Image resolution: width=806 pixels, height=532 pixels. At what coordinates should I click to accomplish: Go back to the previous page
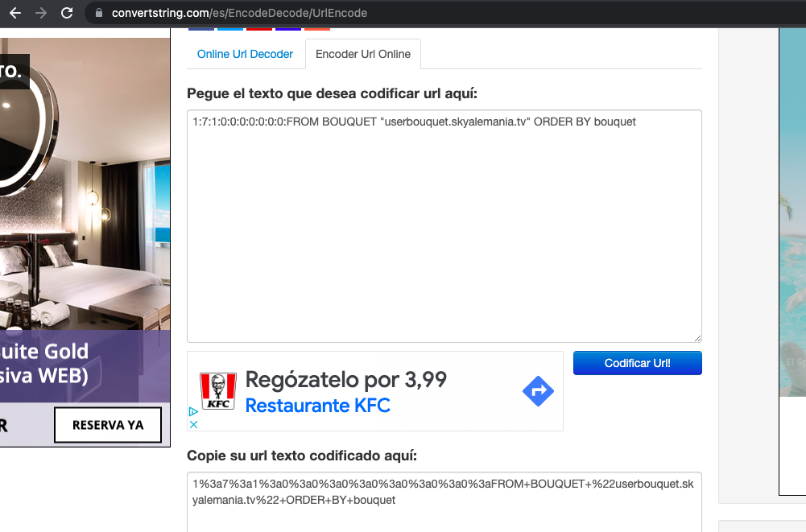[14, 13]
